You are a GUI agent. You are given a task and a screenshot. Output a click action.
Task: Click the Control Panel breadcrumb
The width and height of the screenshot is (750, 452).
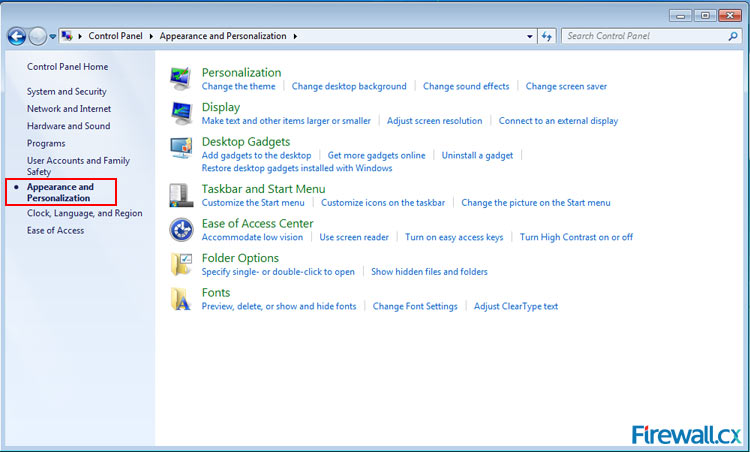[115, 36]
